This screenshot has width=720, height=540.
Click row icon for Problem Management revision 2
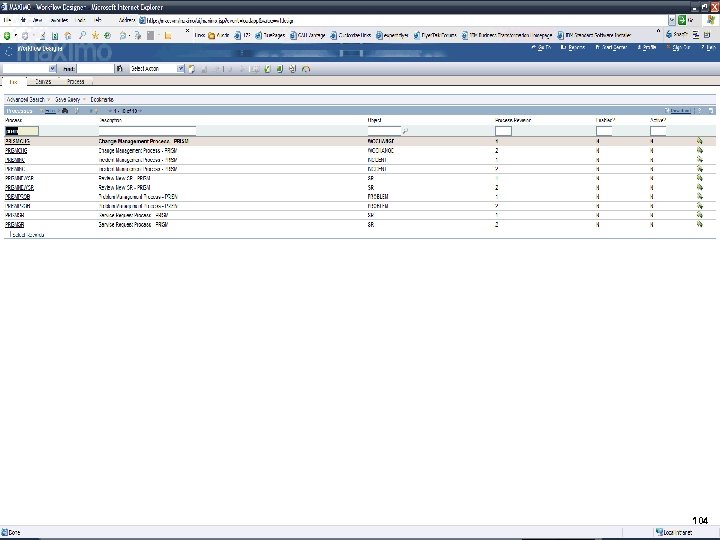tap(699, 206)
